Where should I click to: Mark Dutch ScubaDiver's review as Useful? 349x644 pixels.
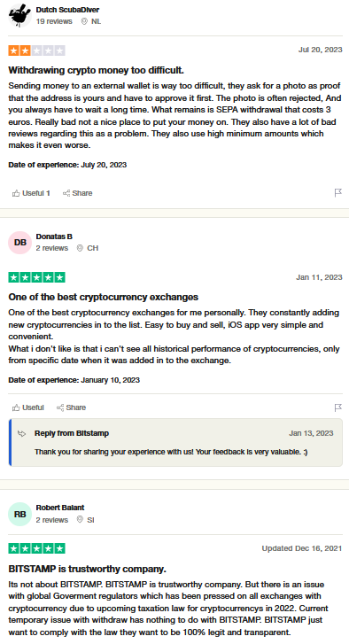pyautogui.click(x=31, y=193)
